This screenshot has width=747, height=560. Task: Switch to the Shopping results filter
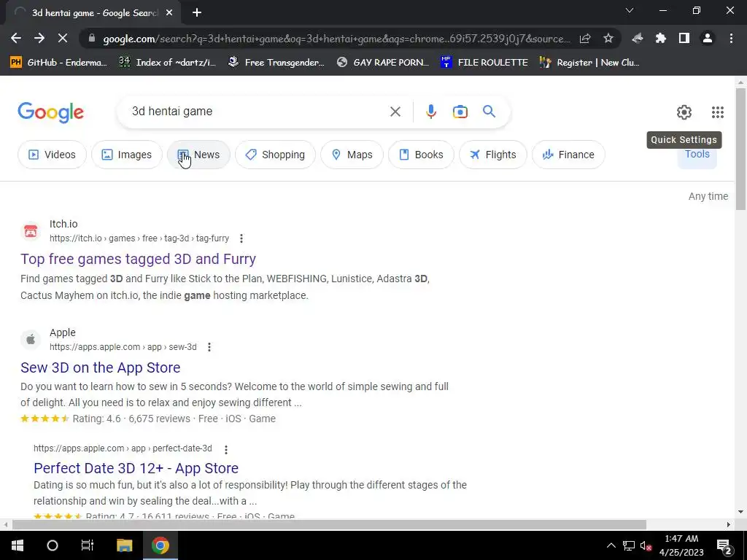pyautogui.click(x=275, y=155)
